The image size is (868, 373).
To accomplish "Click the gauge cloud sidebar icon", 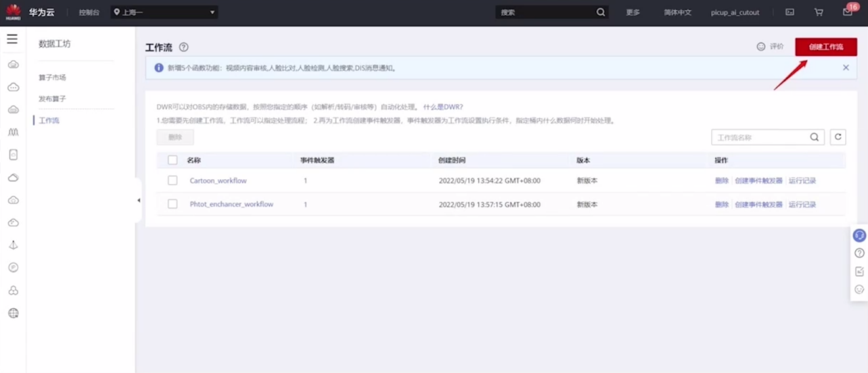I will (x=13, y=222).
